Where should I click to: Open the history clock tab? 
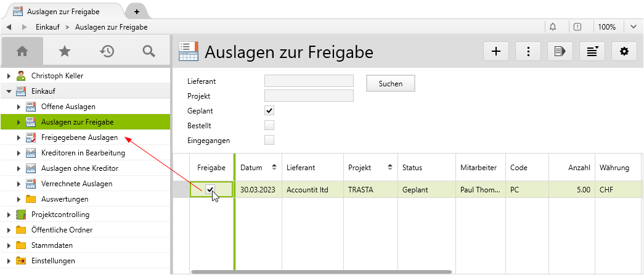coord(107,52)
